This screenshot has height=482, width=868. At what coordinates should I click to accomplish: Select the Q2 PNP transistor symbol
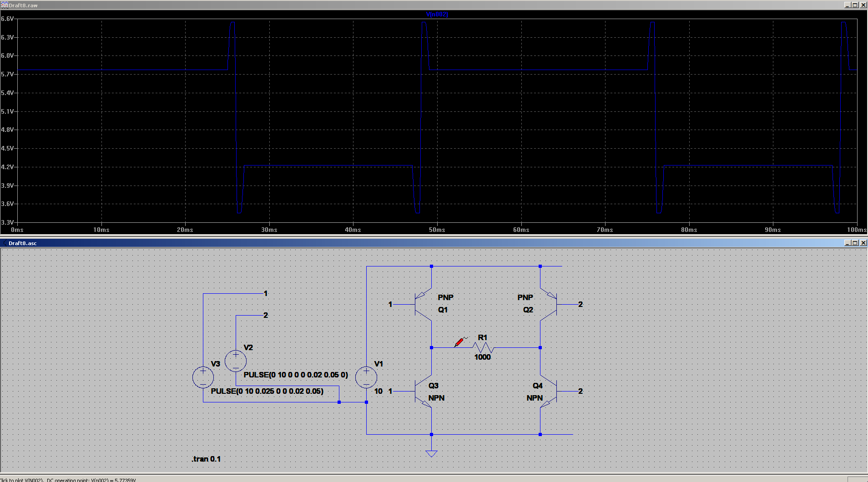click(x=549, y=304)
